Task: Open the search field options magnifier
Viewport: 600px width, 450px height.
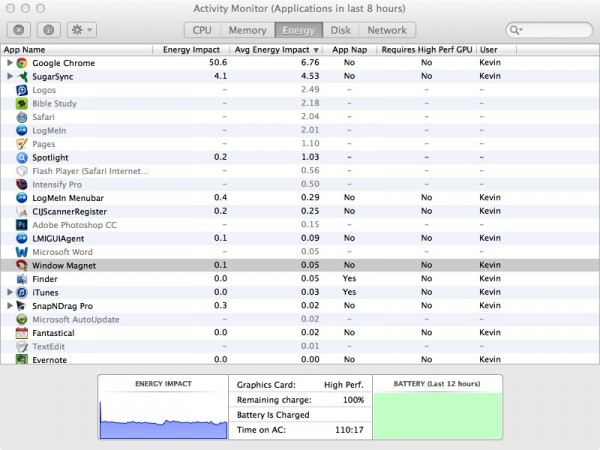Action: click(516, 30)
